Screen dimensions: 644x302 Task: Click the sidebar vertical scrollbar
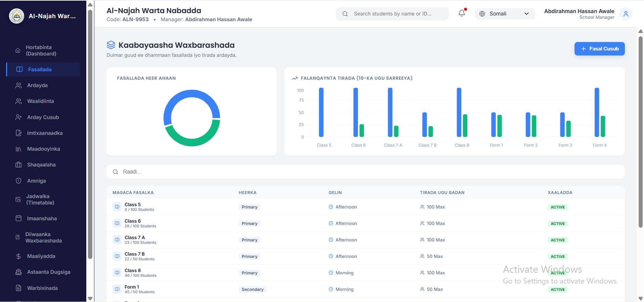pyautogui.click(x=90, y=135)
